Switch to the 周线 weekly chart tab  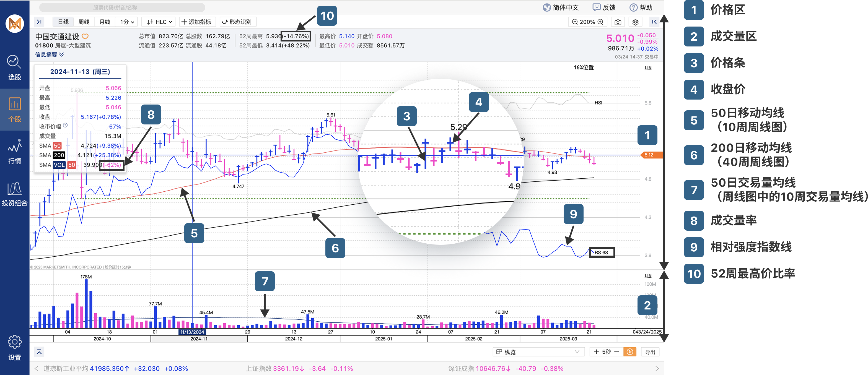tap(84, 22)
